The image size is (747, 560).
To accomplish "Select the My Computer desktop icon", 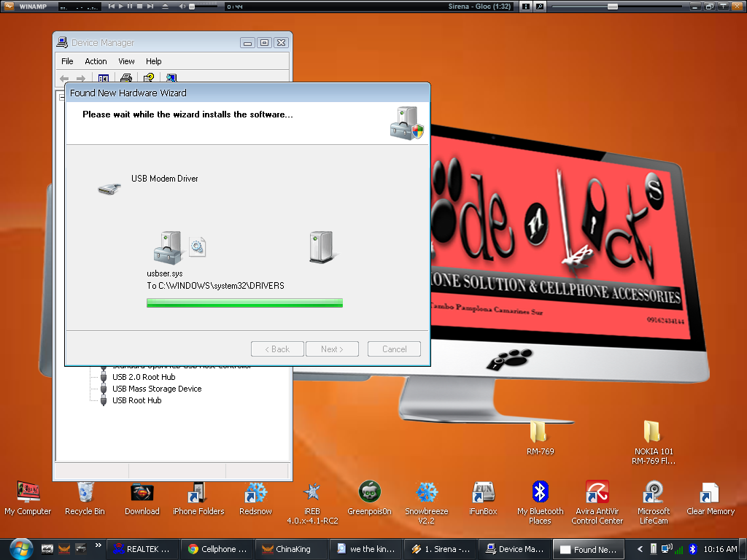I will (28, 498).
